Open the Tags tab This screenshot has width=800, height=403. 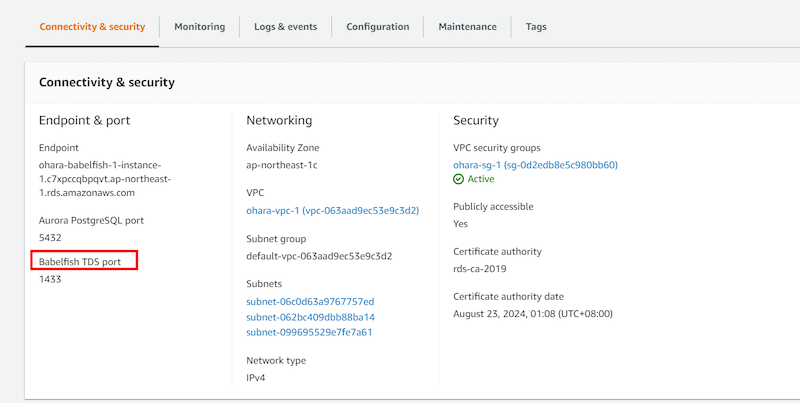536,27
